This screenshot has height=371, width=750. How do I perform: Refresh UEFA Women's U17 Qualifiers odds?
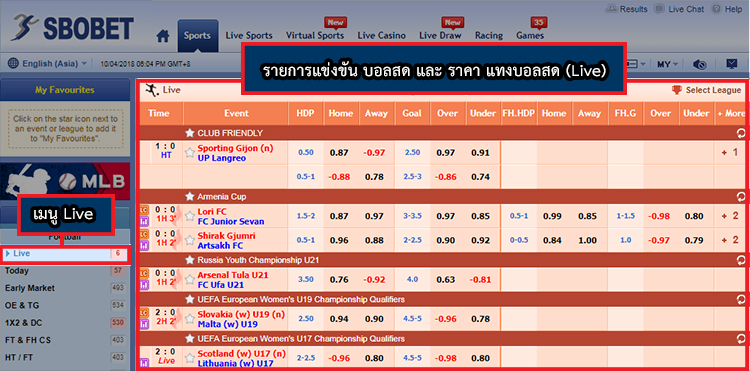741,338
